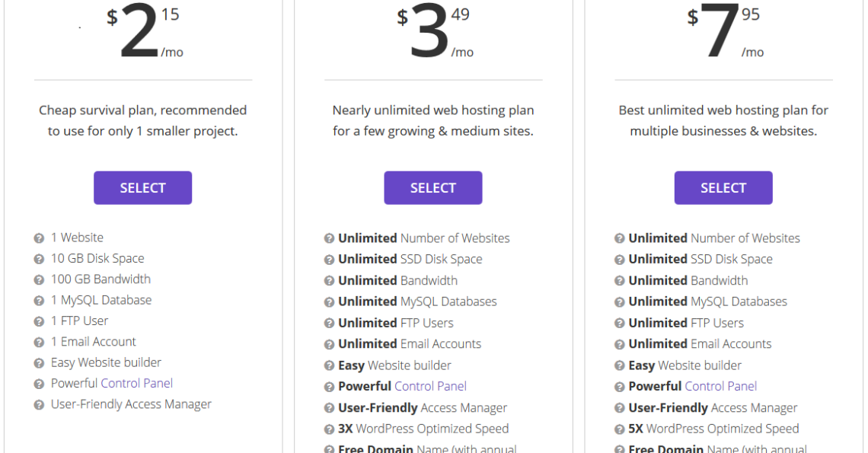
Task: Click help icon beside 1 MySQL Database
Action: 39,301
